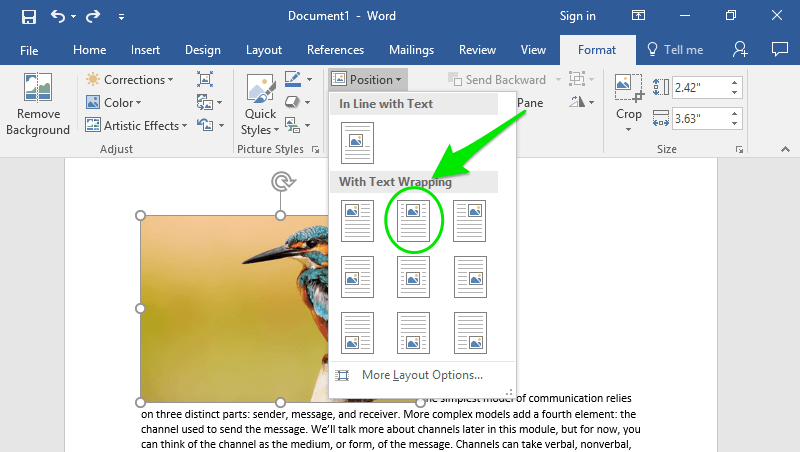Click the Save icon in title bar
This screenshot has width=800, height=452.
[28, 17]
